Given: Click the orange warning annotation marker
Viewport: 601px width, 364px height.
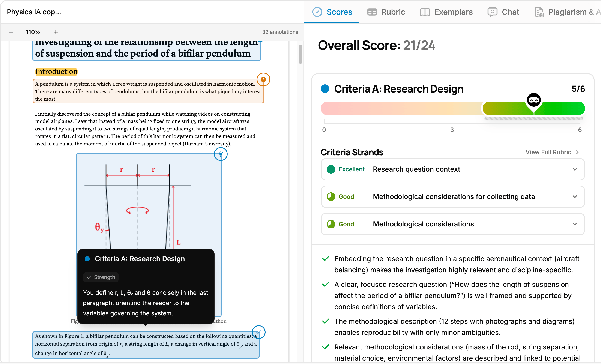Looking at the screenshot, I should tap(263, 79).
